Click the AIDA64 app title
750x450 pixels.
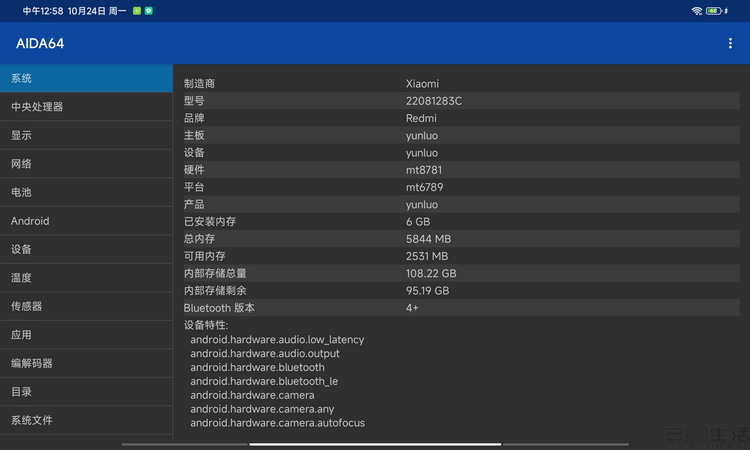(40, 44)
